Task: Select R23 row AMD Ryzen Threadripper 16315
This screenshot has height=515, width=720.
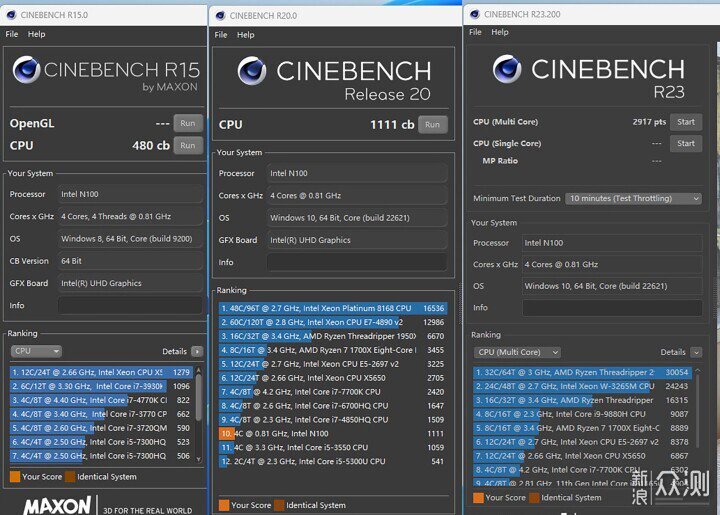Action: click(582, 400)
